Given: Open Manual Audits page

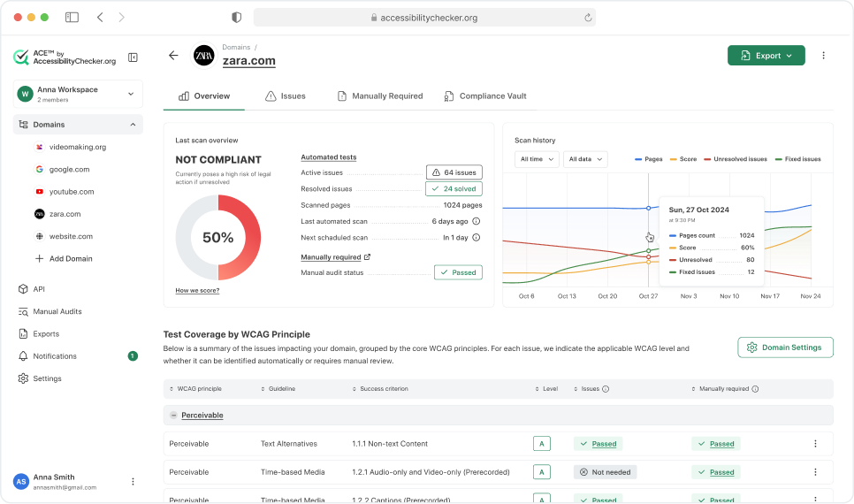Looking at the screenshot, I should click(x=50, y=311).
